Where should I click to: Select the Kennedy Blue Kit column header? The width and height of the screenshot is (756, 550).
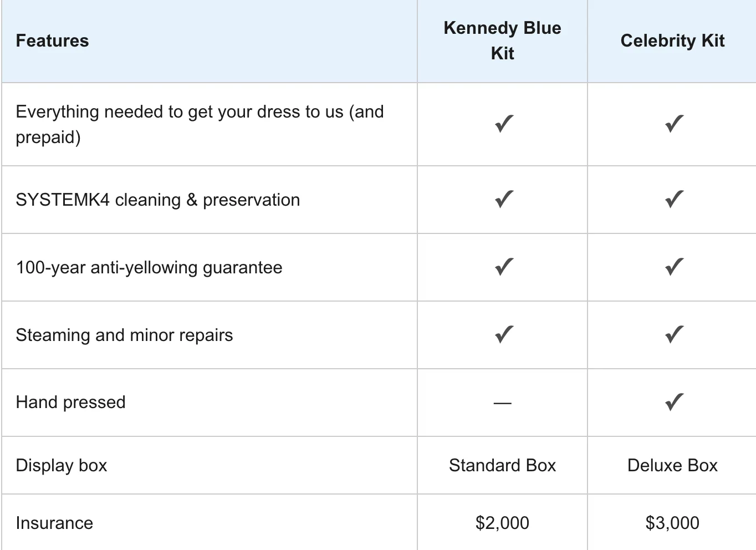[x=503, y=40]
